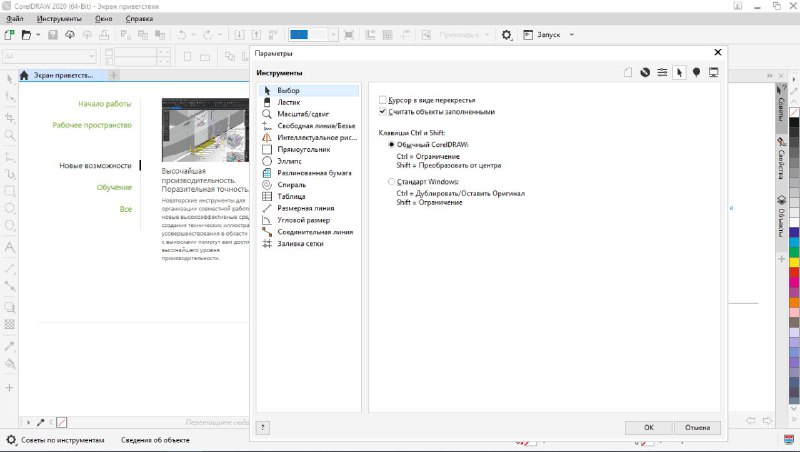Close the Параметры dialog
The height and width of the screenshot is (452, 800).
[718, 52]
